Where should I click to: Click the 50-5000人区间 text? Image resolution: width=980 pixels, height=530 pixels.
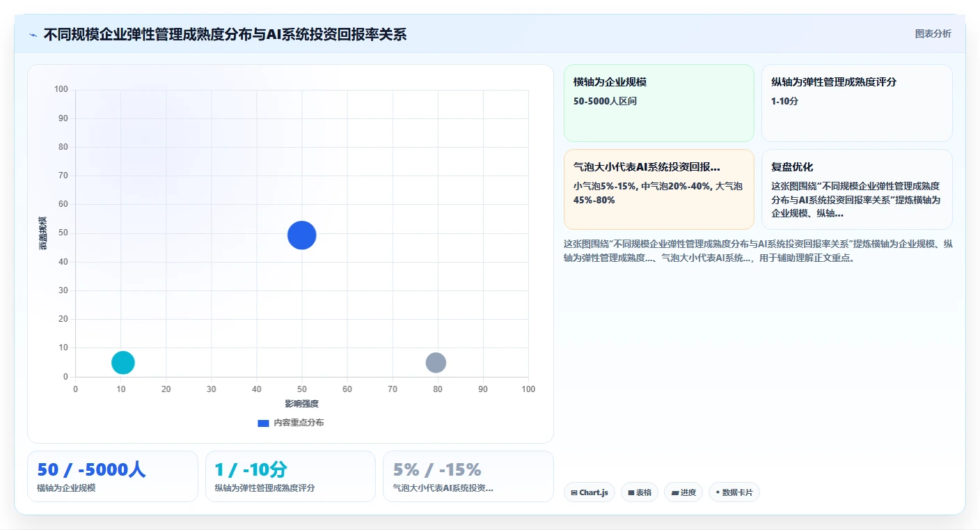pyautogui.click(x=605, y=101)
